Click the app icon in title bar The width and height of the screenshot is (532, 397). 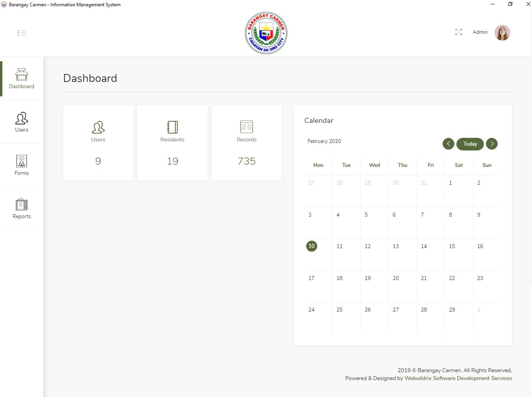[x=4, y=4]
